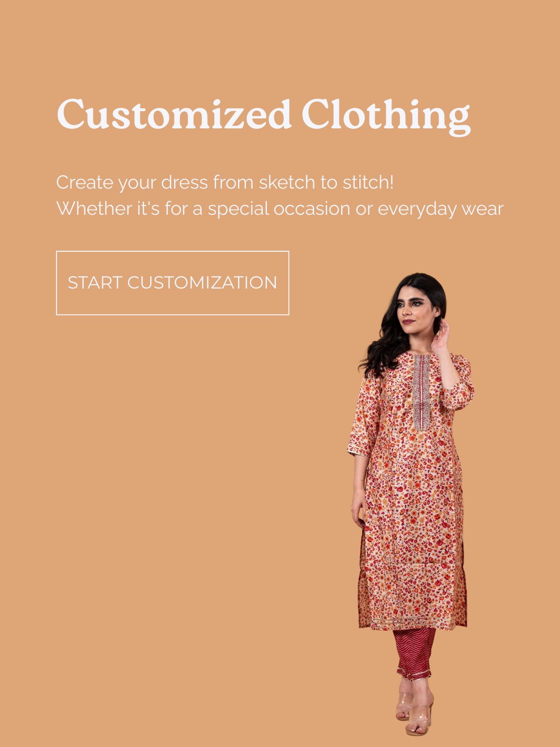The height and width of the screenshot is (747, 560).
Task: Click the special occasion or everyday wear line
Action: 280,209
